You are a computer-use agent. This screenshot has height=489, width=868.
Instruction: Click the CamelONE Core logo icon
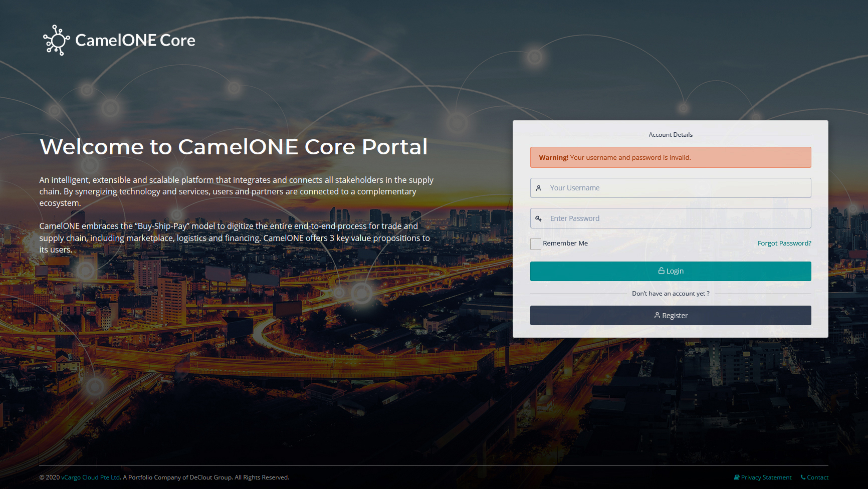pos(56,40)
